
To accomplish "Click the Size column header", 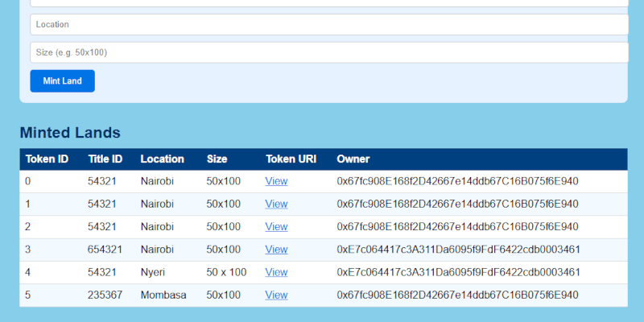I will pyautogui.click(x=217, y=159).
